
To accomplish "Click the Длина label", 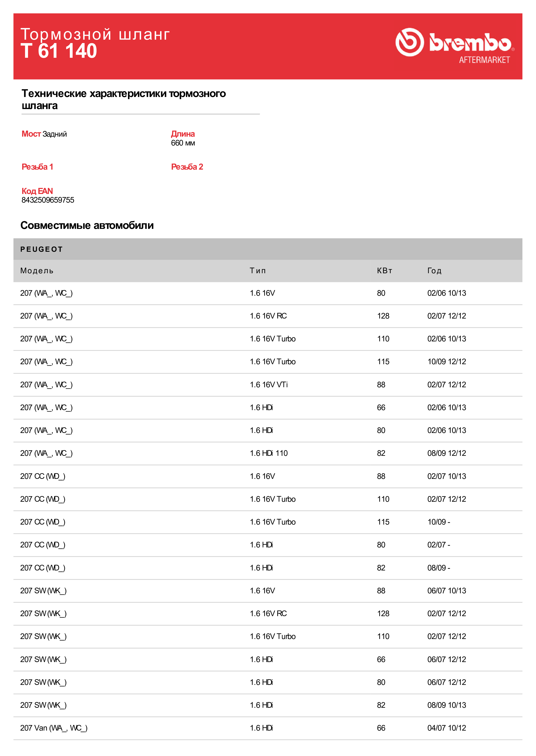I will 182,134.
